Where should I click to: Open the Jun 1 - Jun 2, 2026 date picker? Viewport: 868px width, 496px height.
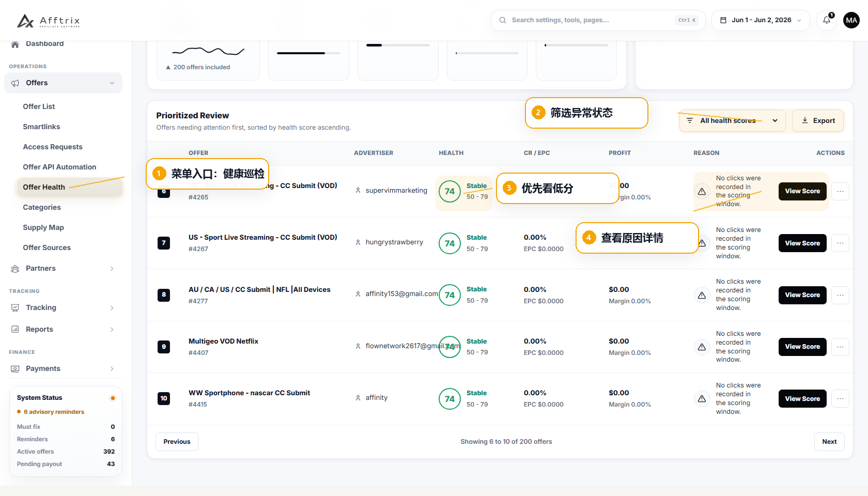click(761, 20)
